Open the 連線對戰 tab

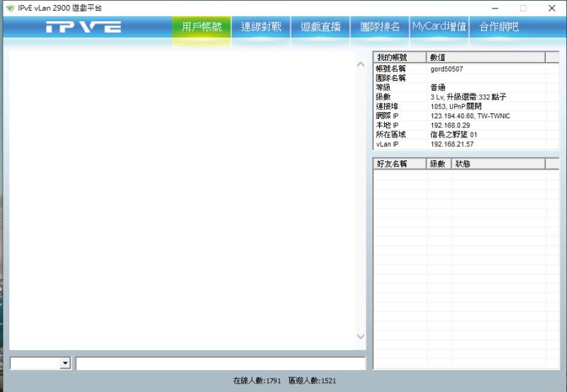tap(261, 27)
